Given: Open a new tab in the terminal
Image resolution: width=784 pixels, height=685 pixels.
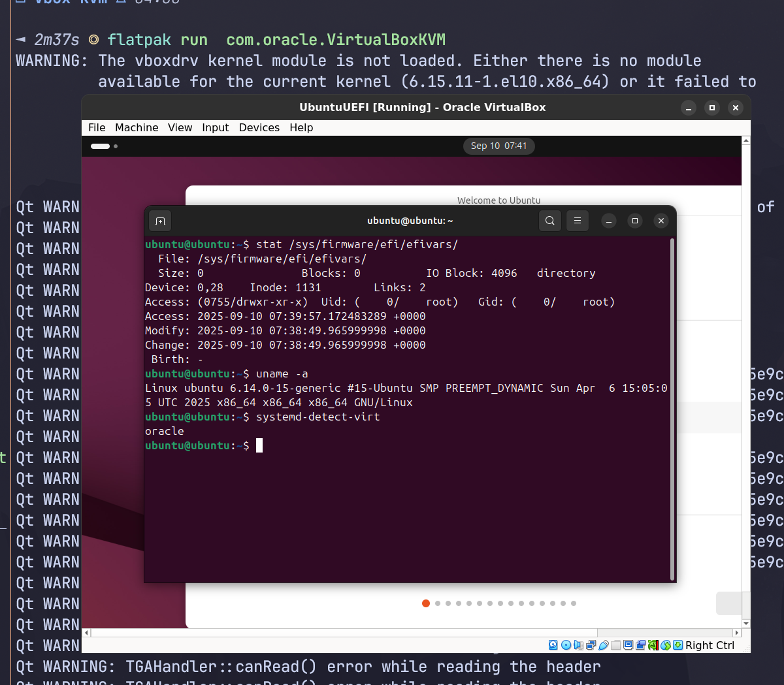Looking at the screenshot, I should coord(160,221).
